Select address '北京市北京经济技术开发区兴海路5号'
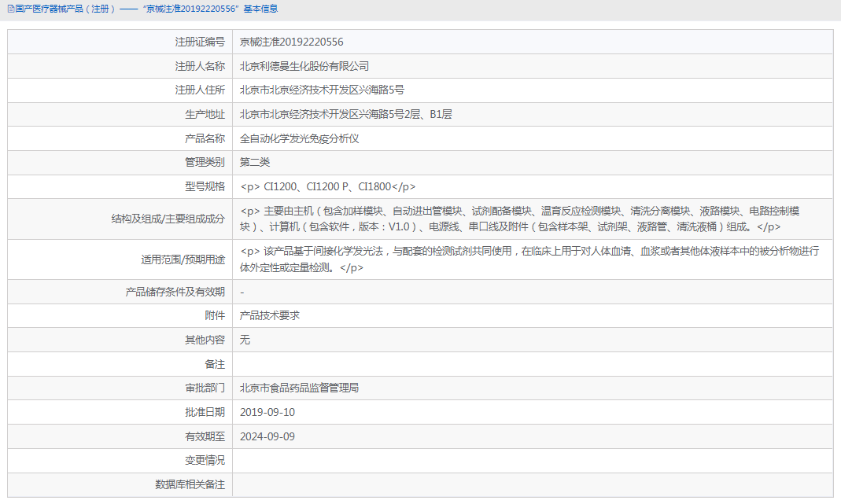841x504 pixels. coord(322,90)
